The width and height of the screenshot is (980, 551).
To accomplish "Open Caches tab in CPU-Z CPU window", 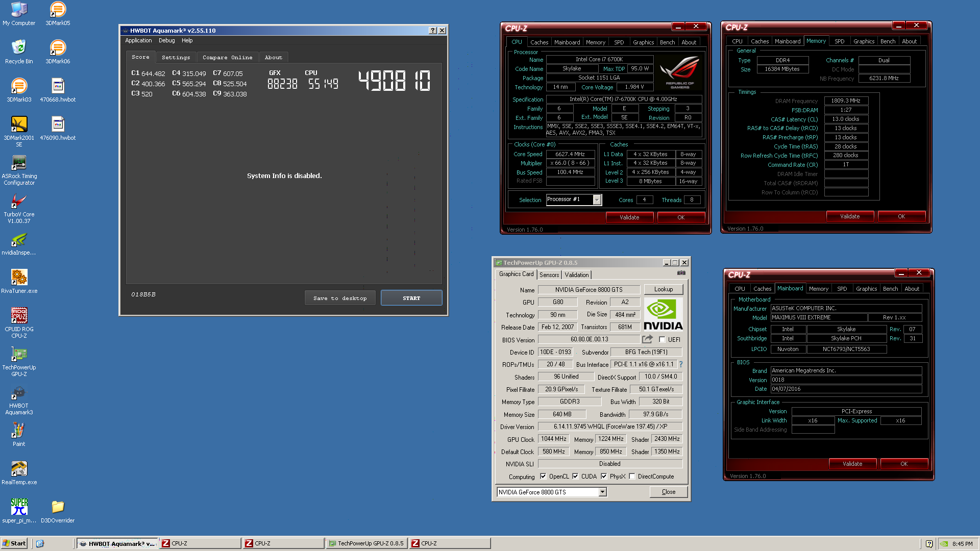I will (x=539, y=42).
